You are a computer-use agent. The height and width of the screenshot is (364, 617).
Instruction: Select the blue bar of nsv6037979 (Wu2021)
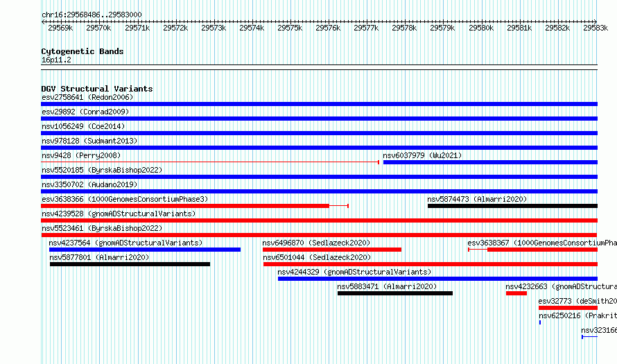click(x=490, y=162)
